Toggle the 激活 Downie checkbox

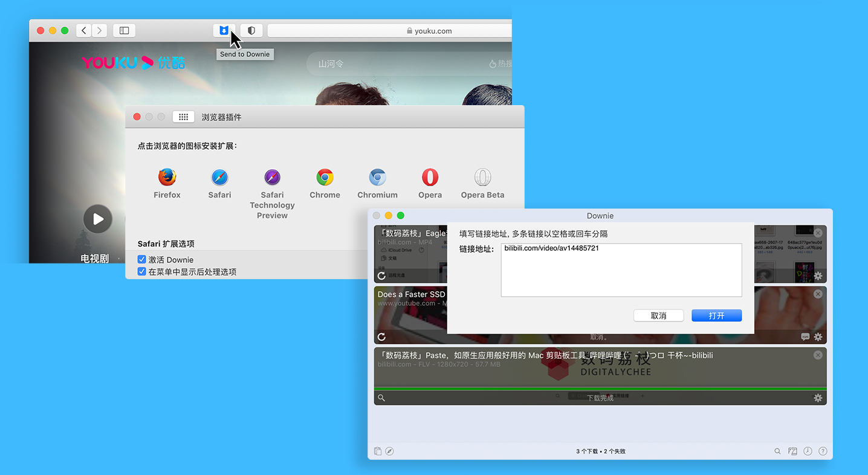[142, 259]
